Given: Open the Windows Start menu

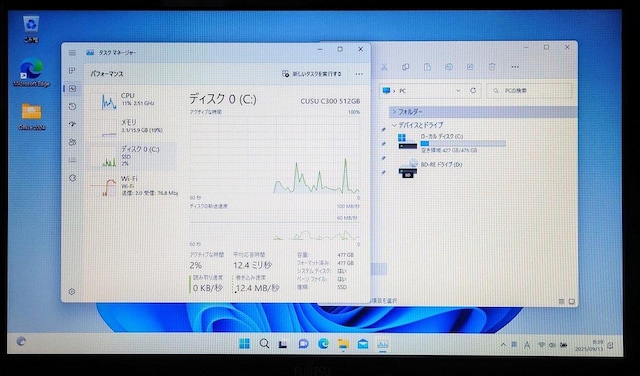Looking at the screenshot, I should coord(244,344).
